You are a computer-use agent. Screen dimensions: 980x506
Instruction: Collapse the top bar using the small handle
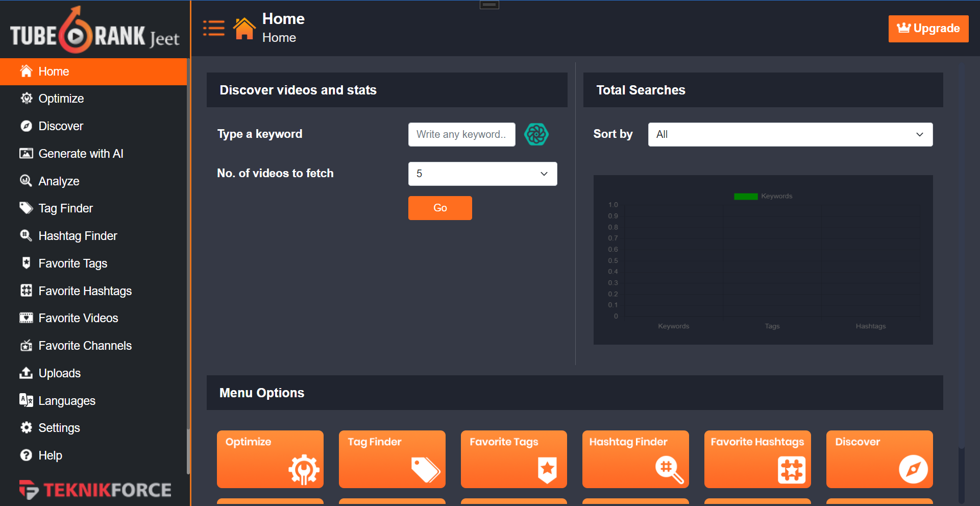tap(489, 4)
